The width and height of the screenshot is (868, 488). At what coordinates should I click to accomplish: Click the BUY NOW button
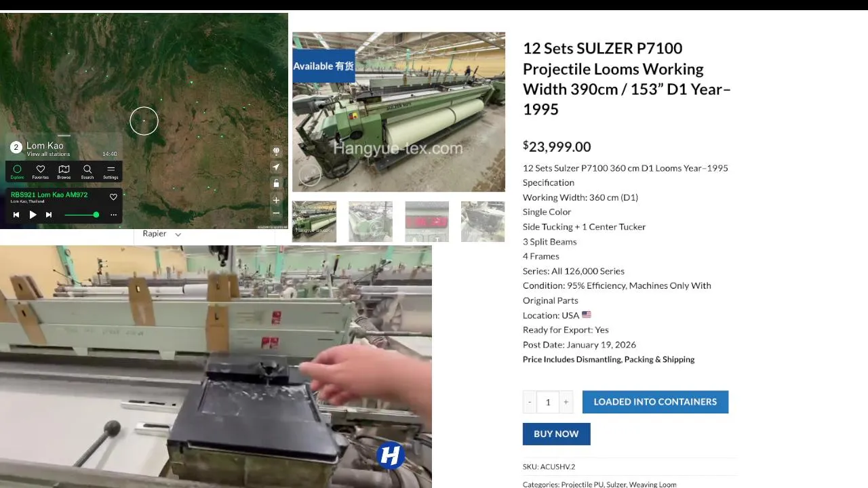click(x=556, y=434)
